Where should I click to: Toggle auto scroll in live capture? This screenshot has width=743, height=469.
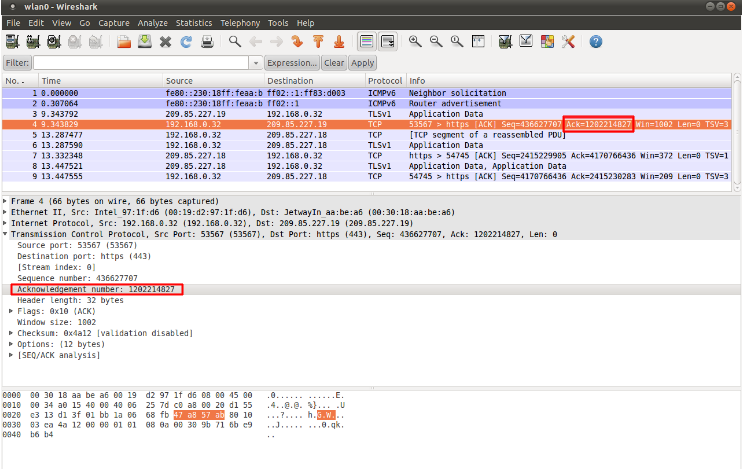[x=387, y=42]
